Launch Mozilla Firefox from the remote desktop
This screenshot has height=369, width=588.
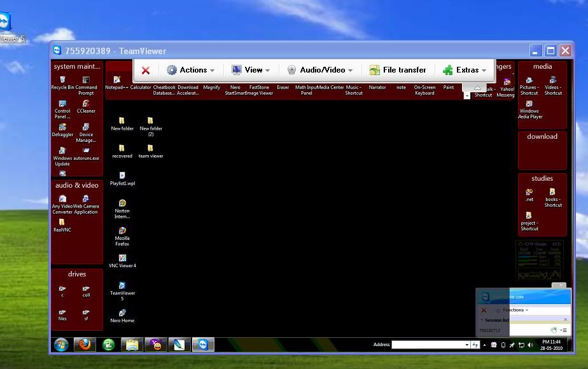point(122,232)
